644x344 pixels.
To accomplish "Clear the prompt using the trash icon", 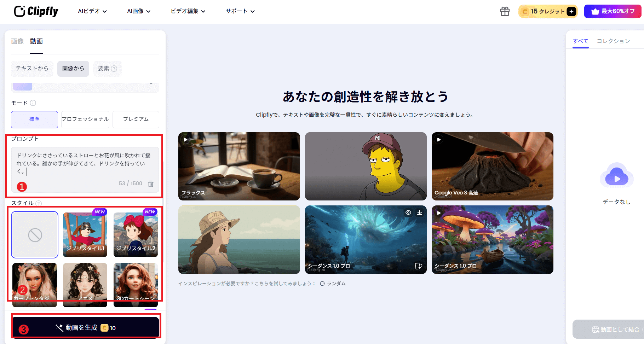I will point(150,183).
